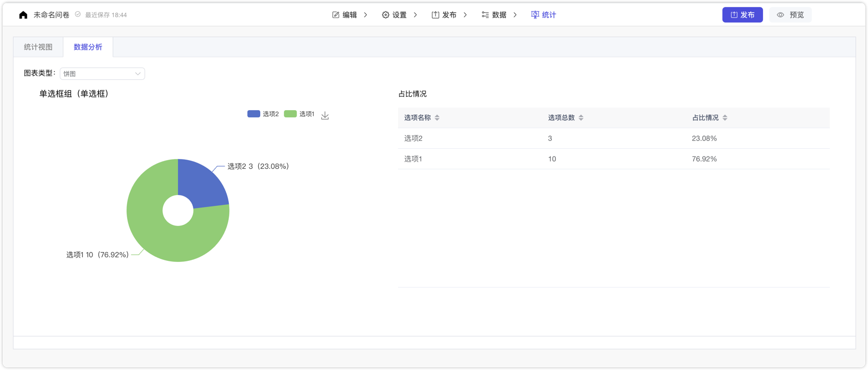Click the 76.92% table cell
868x370 pixels.
(x=704, y=159)
